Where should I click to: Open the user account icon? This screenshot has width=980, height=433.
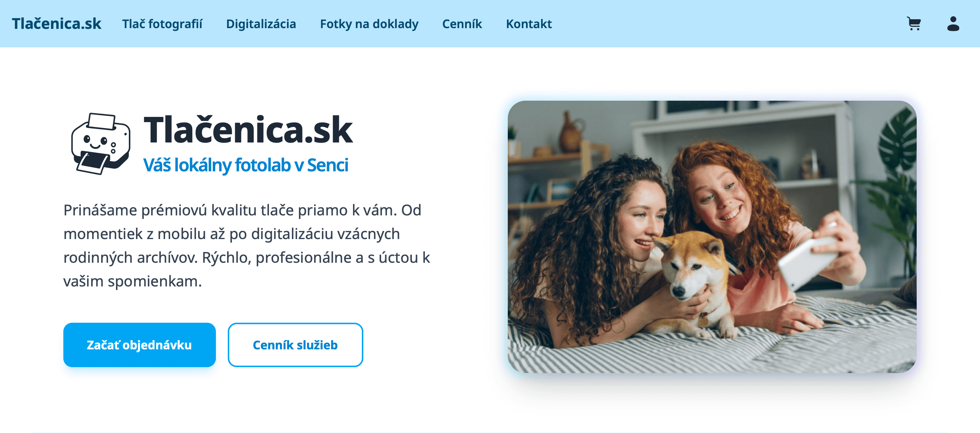pos(953,24)
